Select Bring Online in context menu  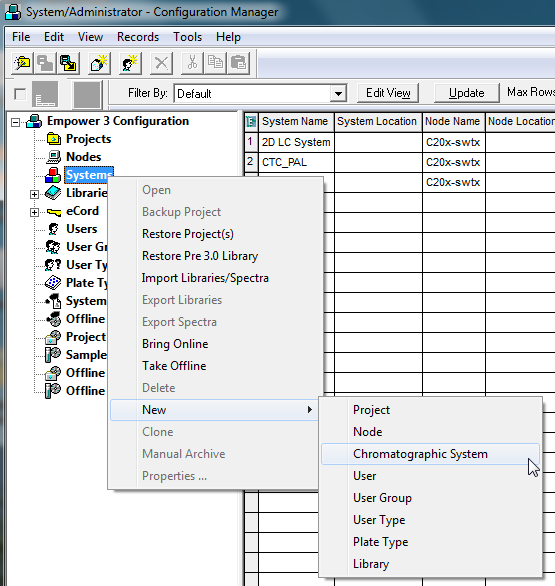pos(216,344)
